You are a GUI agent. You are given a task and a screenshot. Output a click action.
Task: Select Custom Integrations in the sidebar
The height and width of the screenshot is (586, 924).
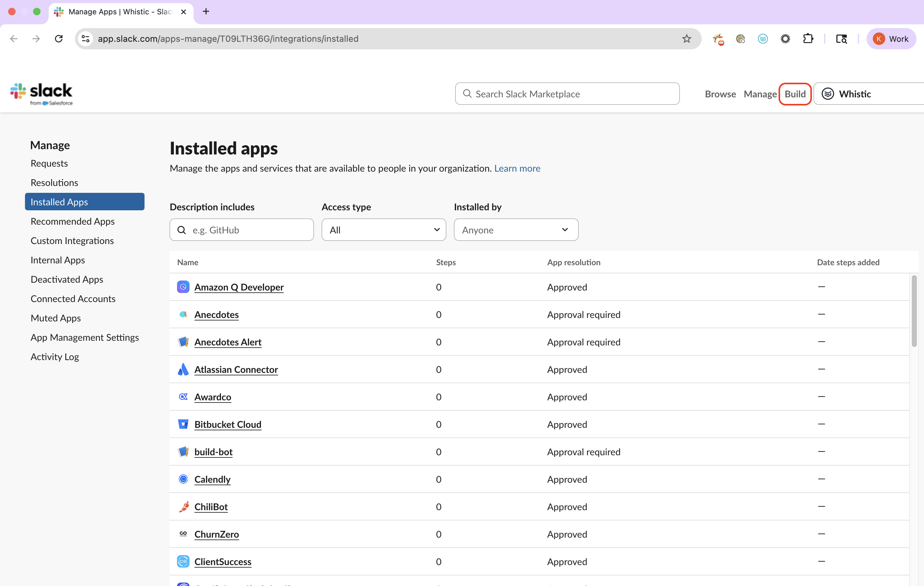click(72, 241)
